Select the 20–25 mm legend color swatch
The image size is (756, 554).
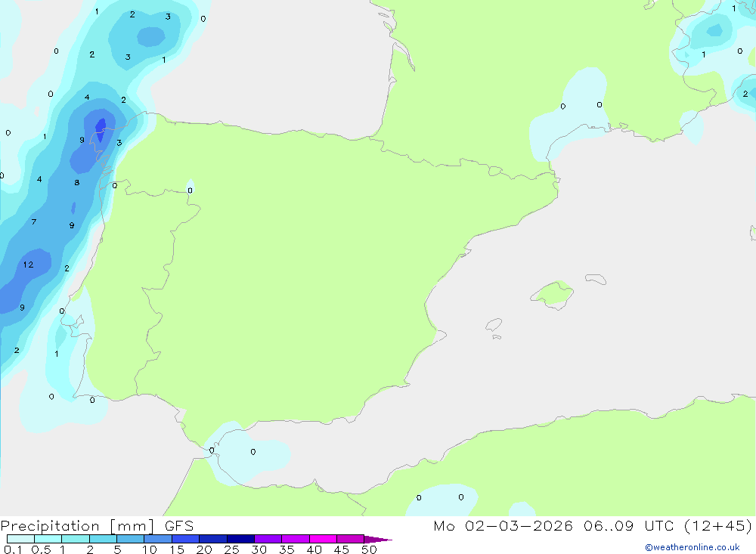pyautogui.click(x=213, y=539)
